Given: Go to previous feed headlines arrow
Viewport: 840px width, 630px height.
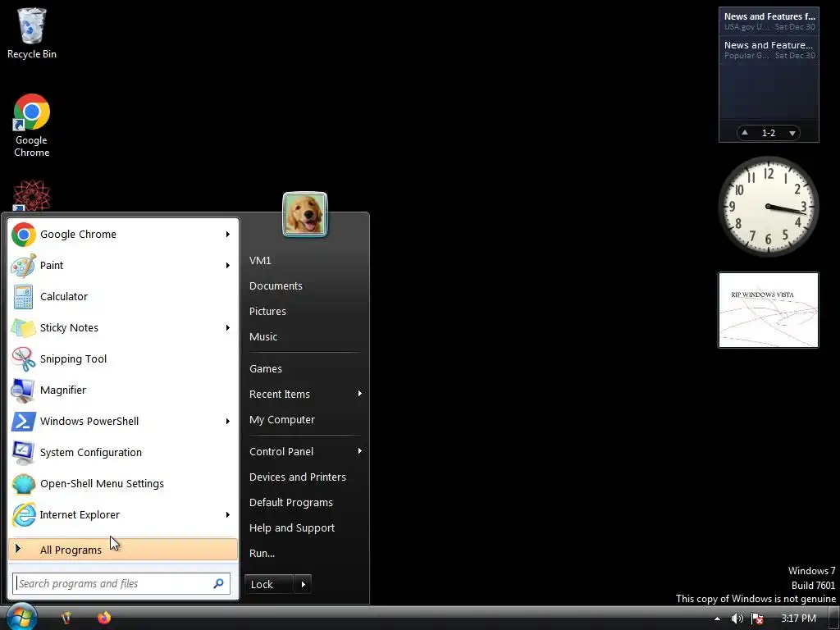Looking at the screenshot, I should pyautogui.click(x=745, y=132).
